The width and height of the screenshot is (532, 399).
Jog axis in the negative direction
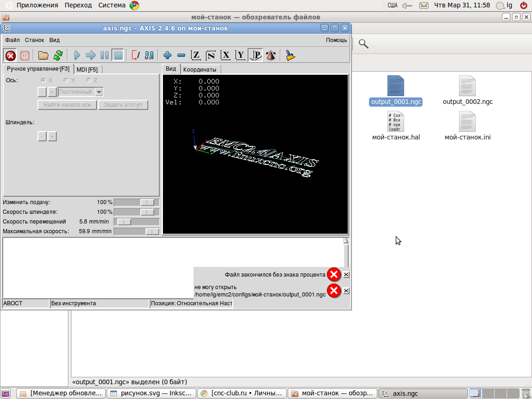coord(42,92)
